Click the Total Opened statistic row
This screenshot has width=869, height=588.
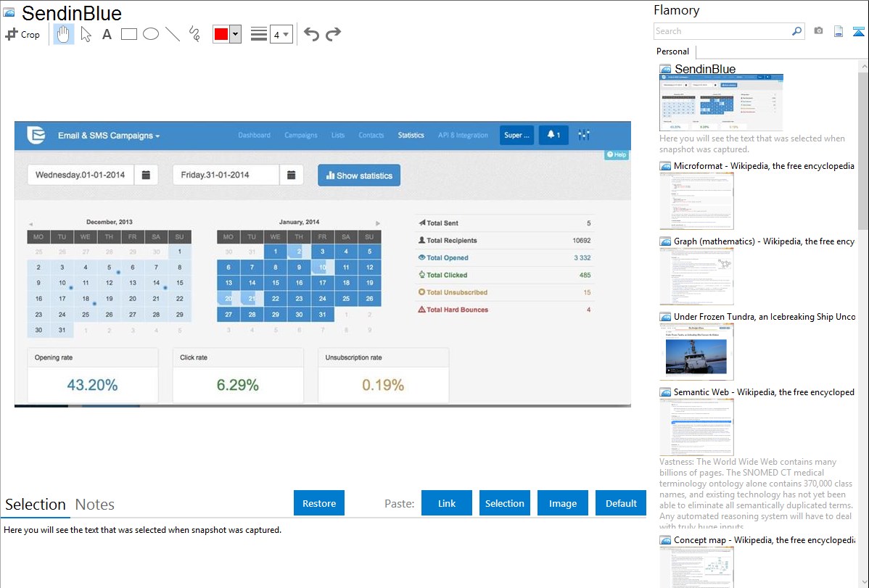(504, 257)
